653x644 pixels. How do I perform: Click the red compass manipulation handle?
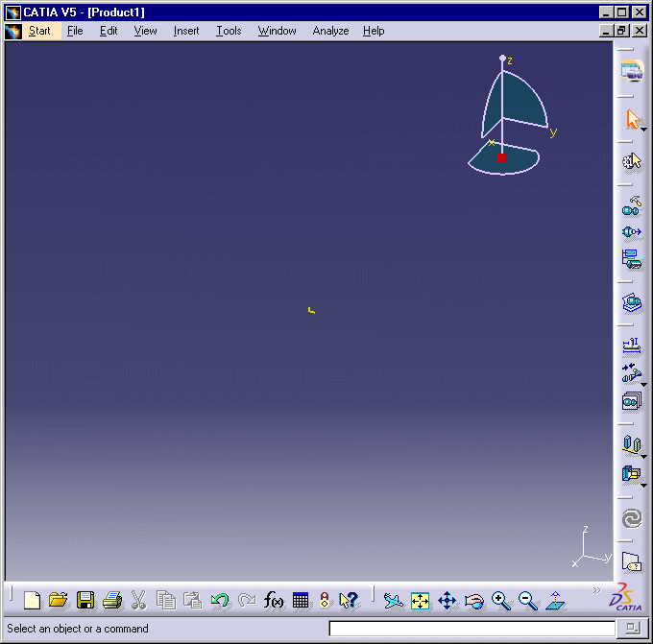(501, 157)
